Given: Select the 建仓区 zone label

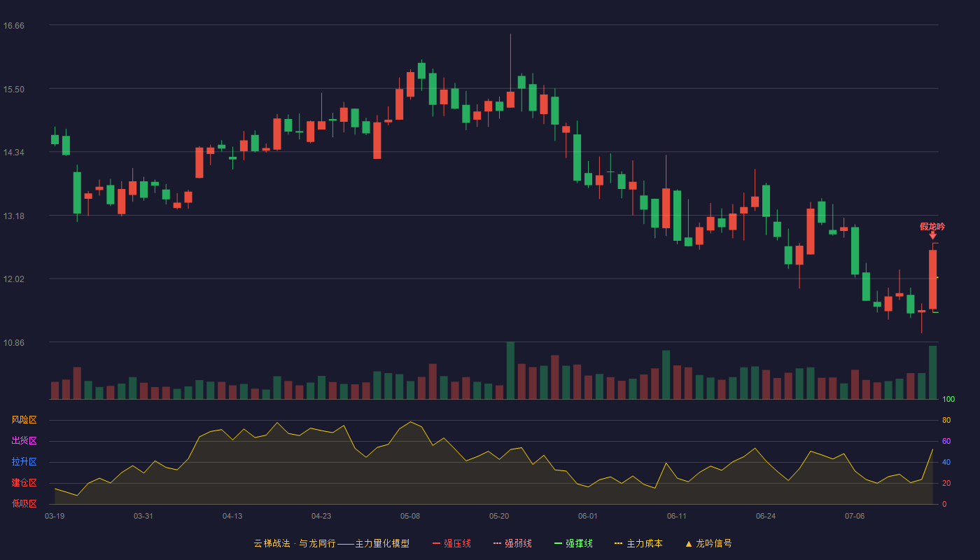Looking at the screenshot, I should click(x=24, y=483).
